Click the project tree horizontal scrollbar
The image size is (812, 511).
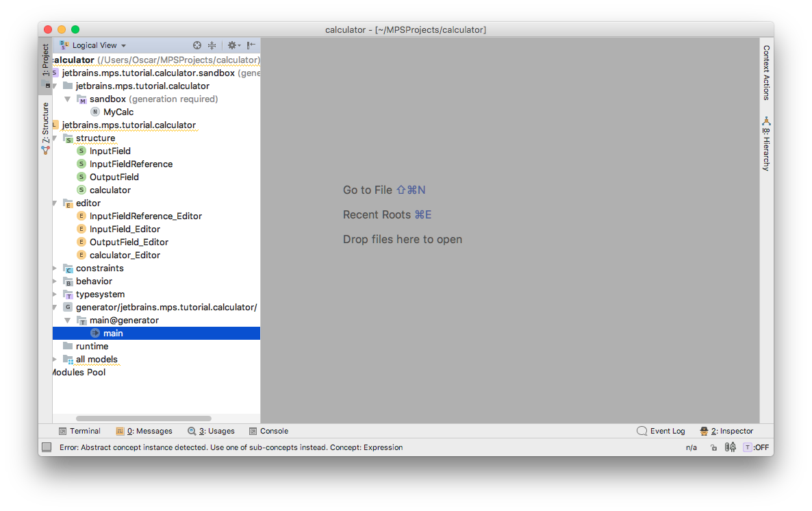144,419
